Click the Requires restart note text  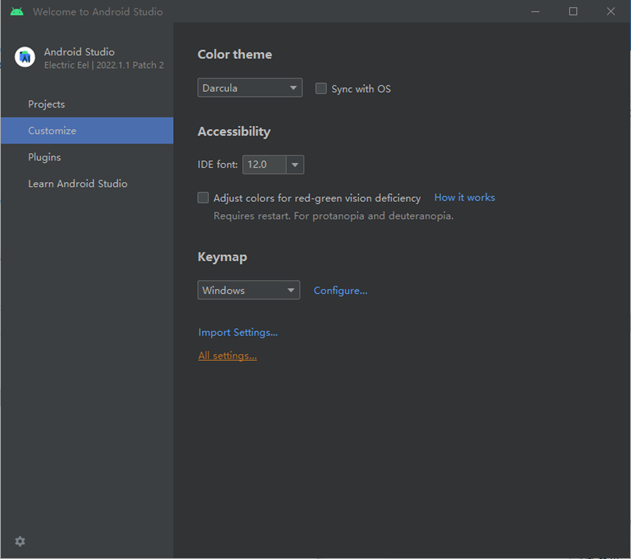[333, 216]
